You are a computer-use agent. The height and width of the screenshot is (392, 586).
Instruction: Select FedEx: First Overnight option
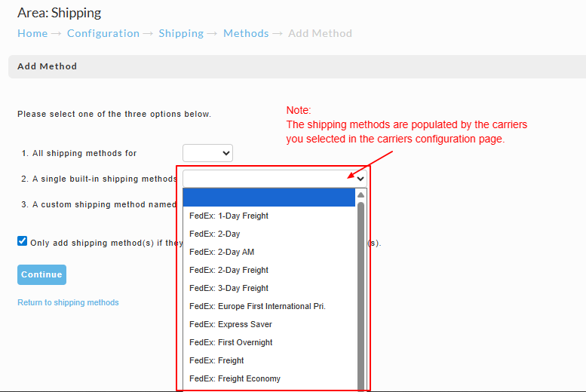268,342
